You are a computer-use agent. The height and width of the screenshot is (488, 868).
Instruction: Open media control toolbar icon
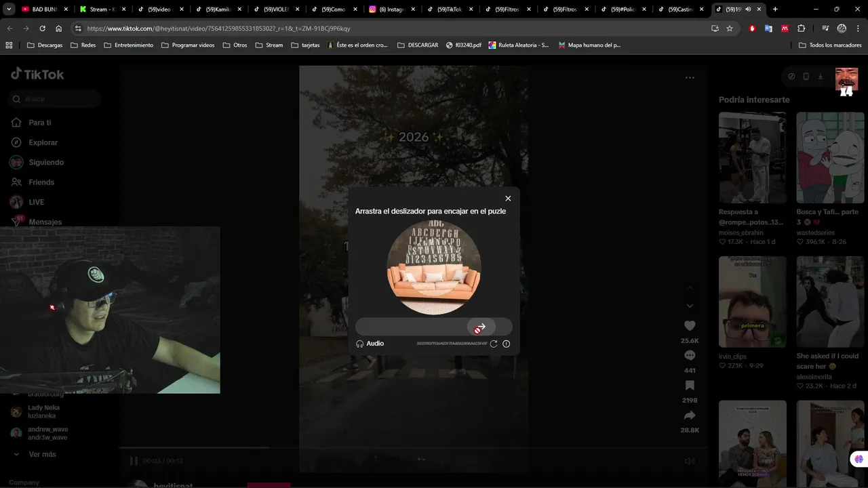(x=825, y=28)
